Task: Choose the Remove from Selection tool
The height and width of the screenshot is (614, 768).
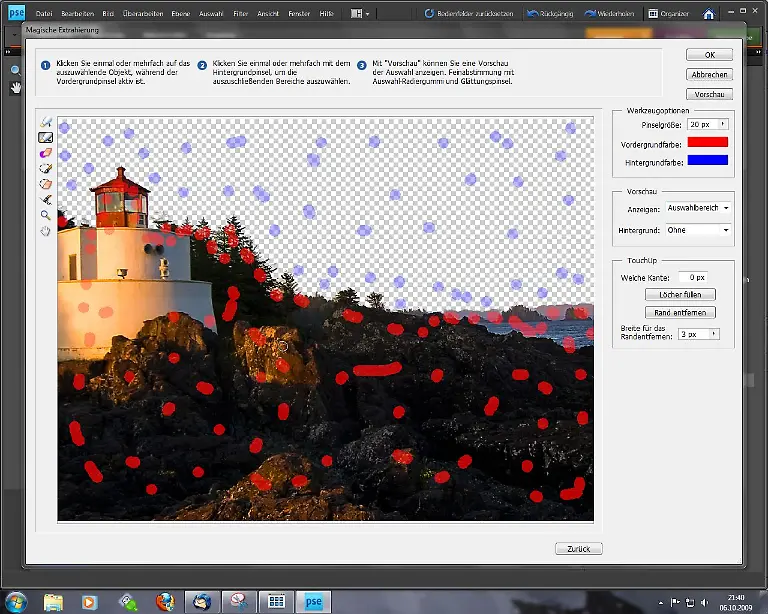Action: (45, 184)
